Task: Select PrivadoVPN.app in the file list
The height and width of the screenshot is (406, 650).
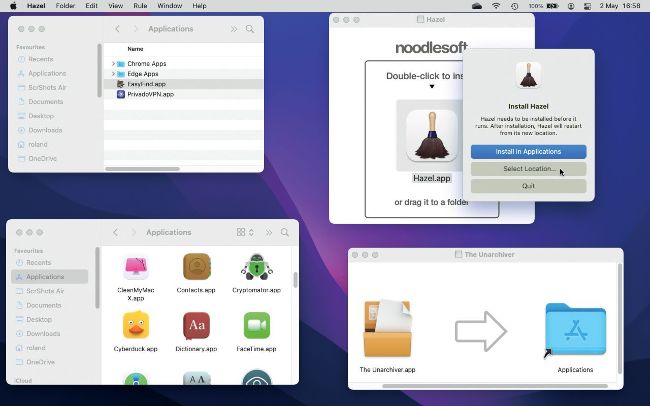Action: point(150,94)
